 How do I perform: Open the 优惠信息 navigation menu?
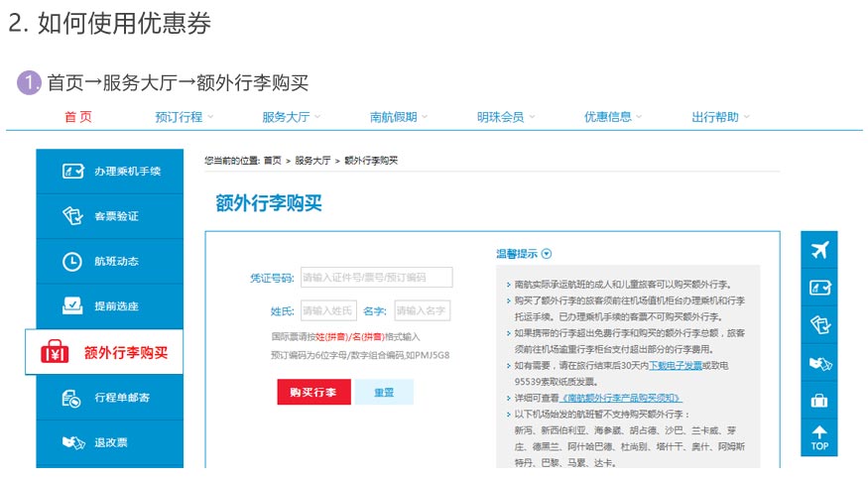(613, 117)
